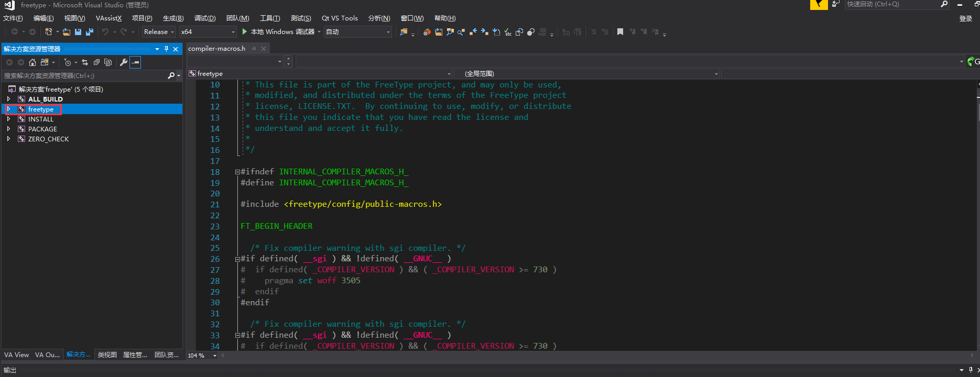Click the New Project toolbar icon
Viewport: 980px width, 377px height.
49,31
